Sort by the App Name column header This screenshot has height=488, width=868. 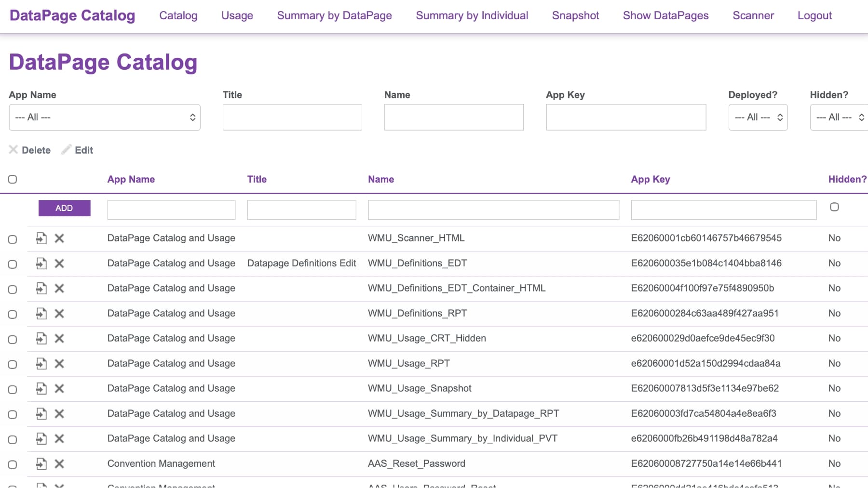click(x=131, y=179)
